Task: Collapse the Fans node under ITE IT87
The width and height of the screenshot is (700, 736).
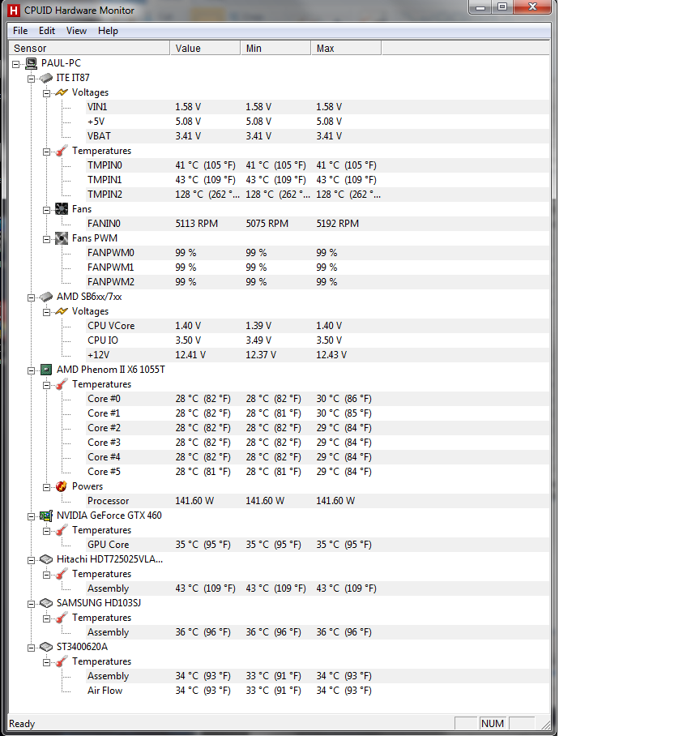Action: 46,210
